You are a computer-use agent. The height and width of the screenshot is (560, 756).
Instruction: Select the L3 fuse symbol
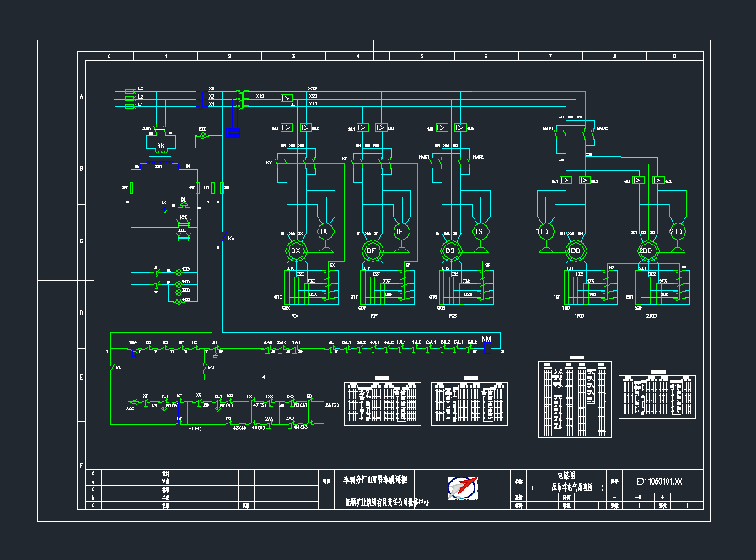[131, 89]
